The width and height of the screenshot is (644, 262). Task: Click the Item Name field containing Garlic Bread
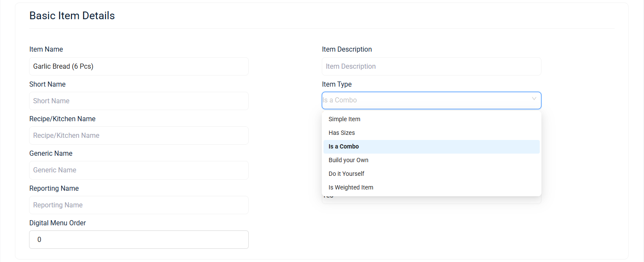click(138, 67)
